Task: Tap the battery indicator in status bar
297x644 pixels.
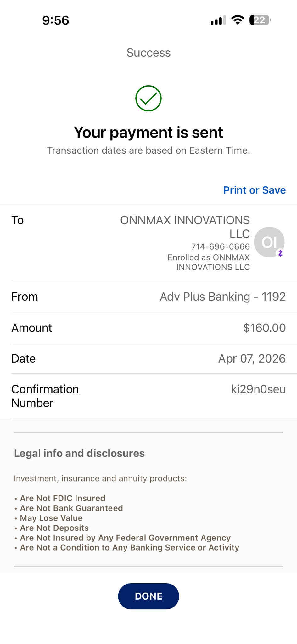Action: [260, 20]
